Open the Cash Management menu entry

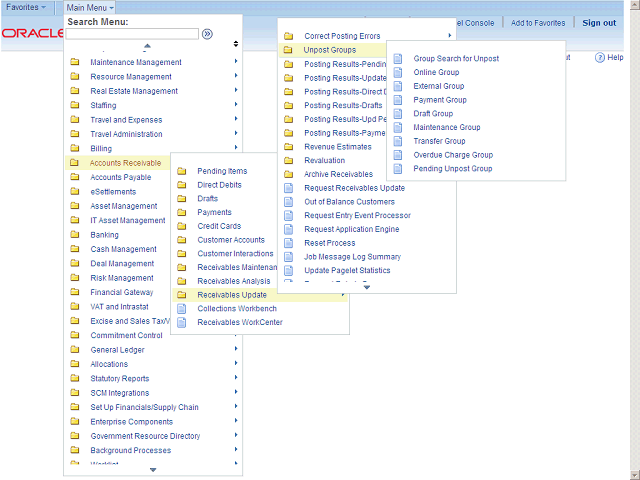coord(123,249)
